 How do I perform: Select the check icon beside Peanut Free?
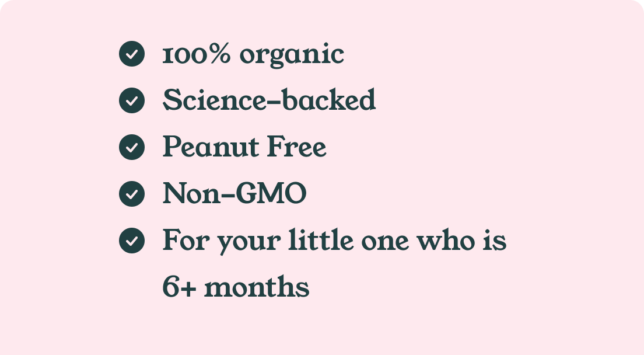click(132, 147)
